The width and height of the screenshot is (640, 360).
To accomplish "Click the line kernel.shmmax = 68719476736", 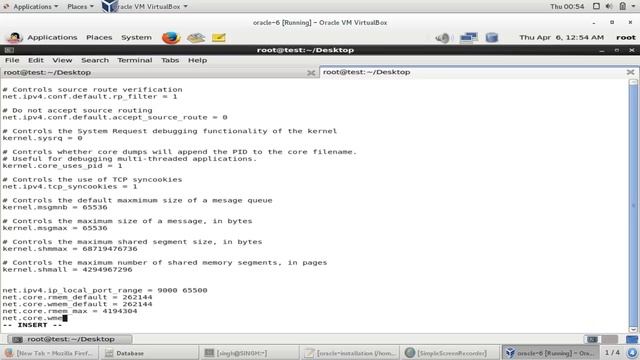I will coord(70,249).
